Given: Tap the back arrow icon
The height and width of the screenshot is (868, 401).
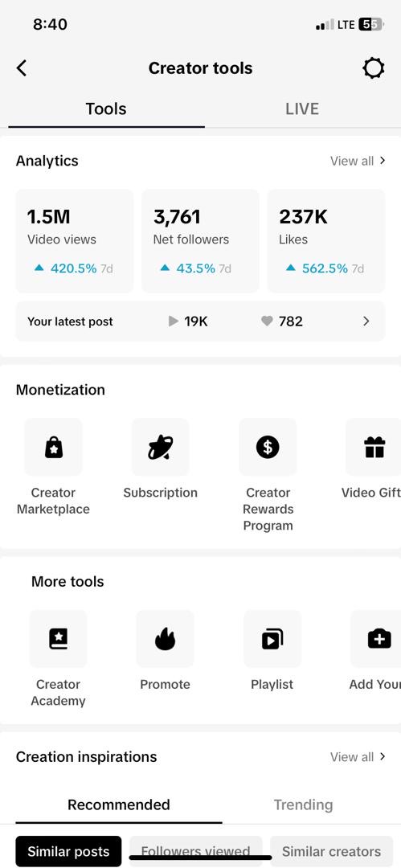Looking at the screenshot, I should pos(22,68).
